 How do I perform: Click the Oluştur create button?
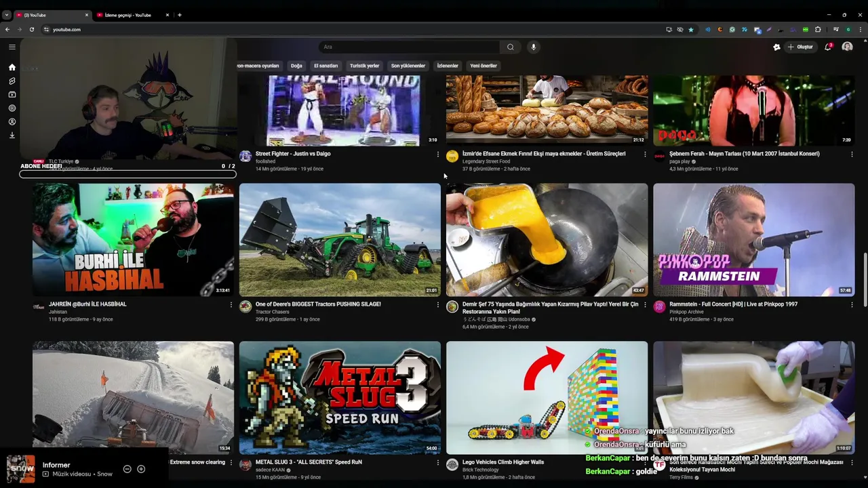800,47
